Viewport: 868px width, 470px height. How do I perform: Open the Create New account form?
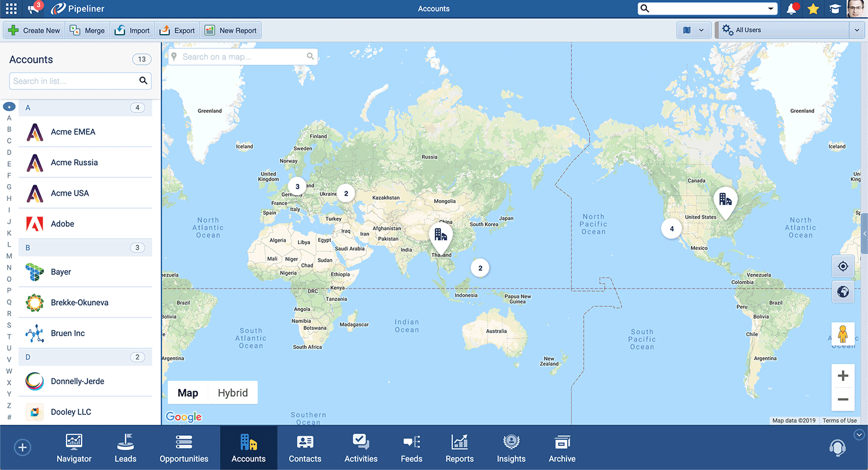[33, 30]
